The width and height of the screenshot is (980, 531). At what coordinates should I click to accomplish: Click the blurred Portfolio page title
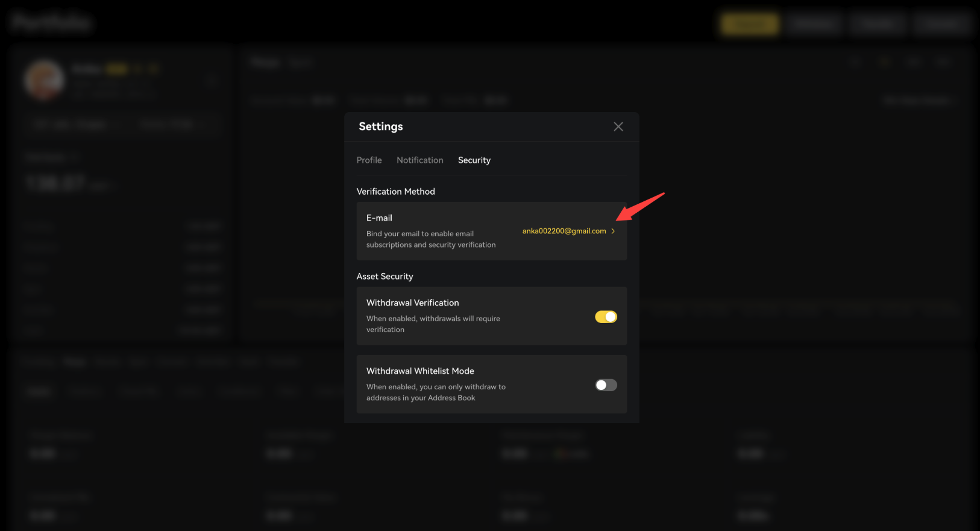51,23
